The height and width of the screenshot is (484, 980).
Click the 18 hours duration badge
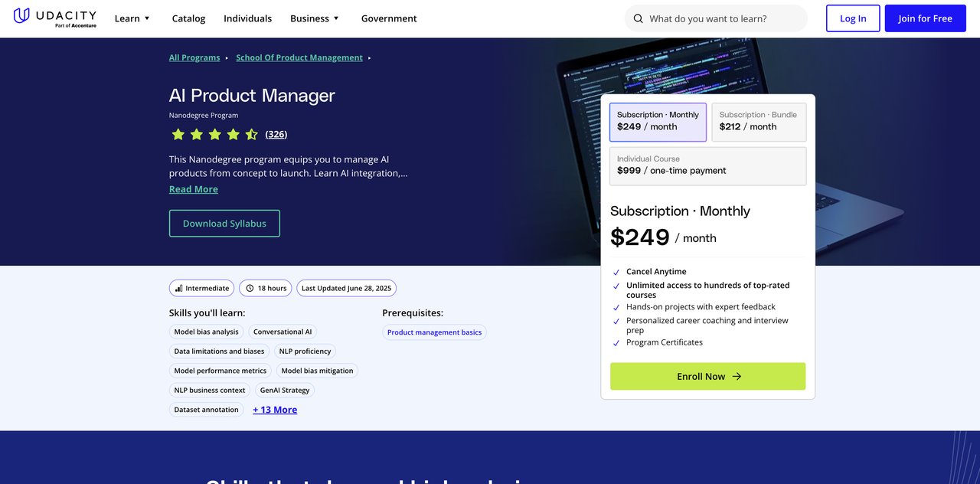[x=266, y=289]
